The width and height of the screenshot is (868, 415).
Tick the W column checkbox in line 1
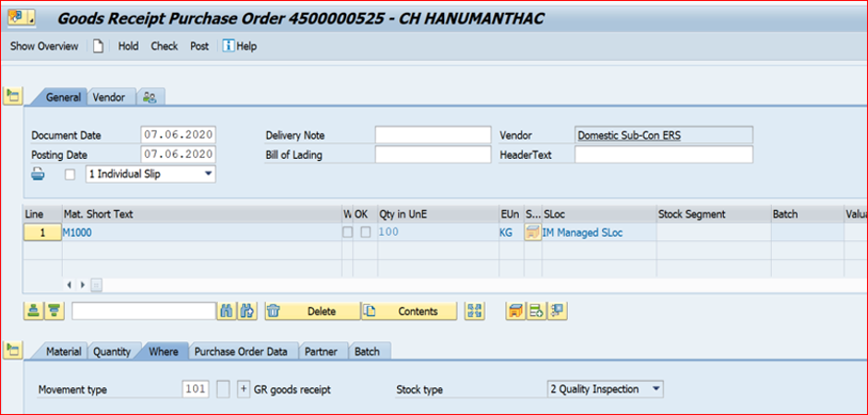pyautogui.click(x=347, y=233)
